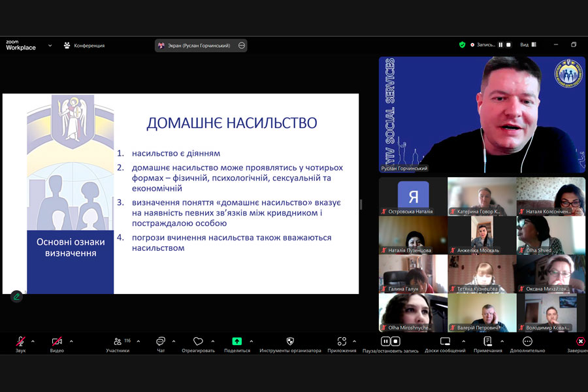Image resolution: width=588 pixels, height=392 pixels.
Task: Open the Участники participants panel
Action: tap(118, 342)
